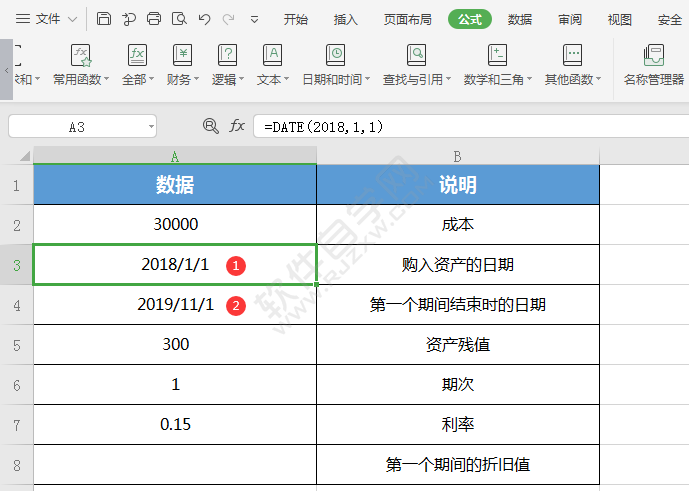Click the cell 第一个期间的折旧值
The height and width of the screenshot is (491, 689).
click(x=458, y=465)
